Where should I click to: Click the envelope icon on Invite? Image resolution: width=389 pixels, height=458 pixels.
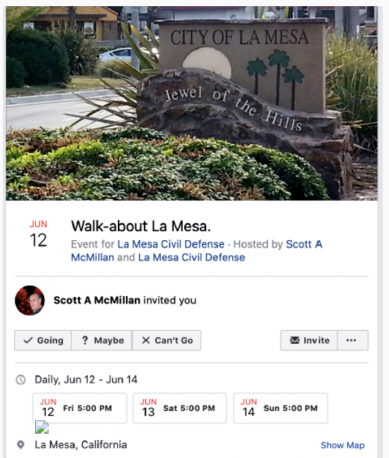click(x=295, y=340)
